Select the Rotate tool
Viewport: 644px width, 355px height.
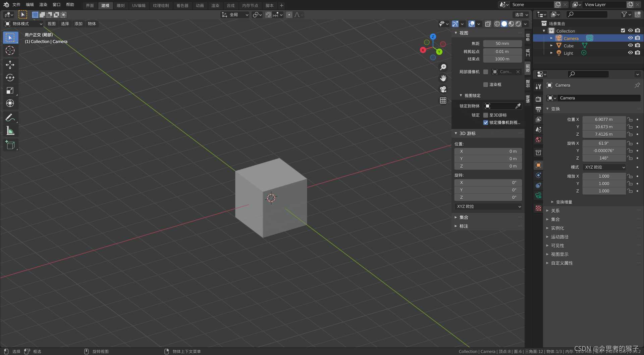point(10,78)
